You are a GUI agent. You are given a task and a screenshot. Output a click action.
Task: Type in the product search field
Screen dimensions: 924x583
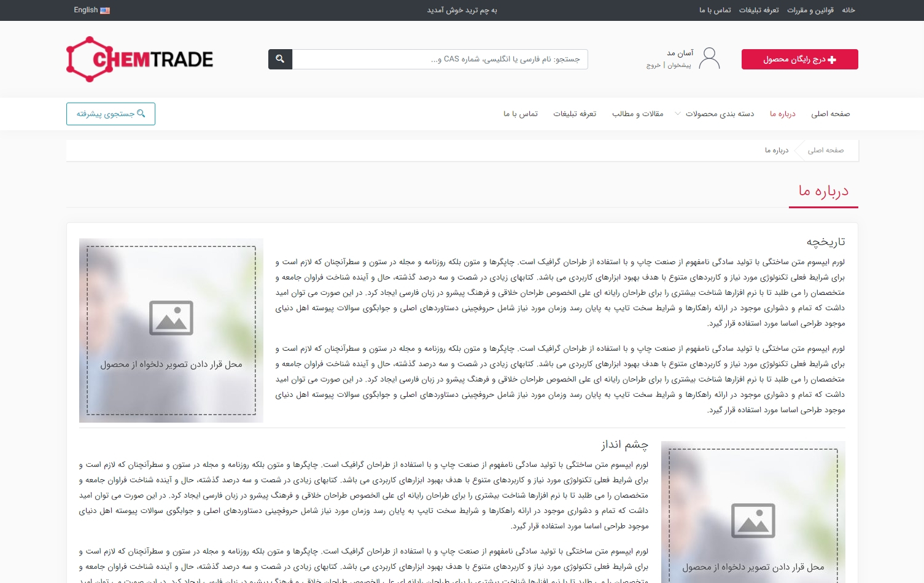440,59
